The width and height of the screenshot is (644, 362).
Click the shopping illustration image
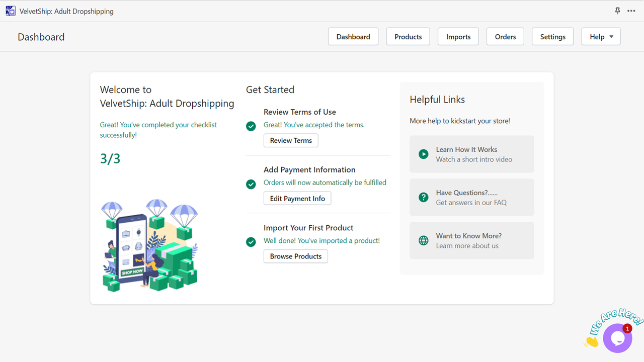coord(149,245)
